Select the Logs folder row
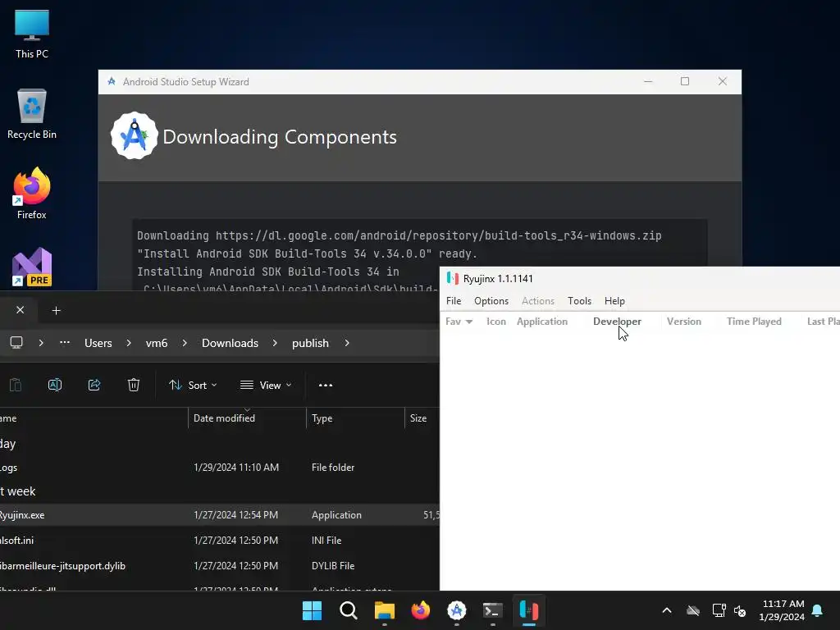 [x=220, y=467]
